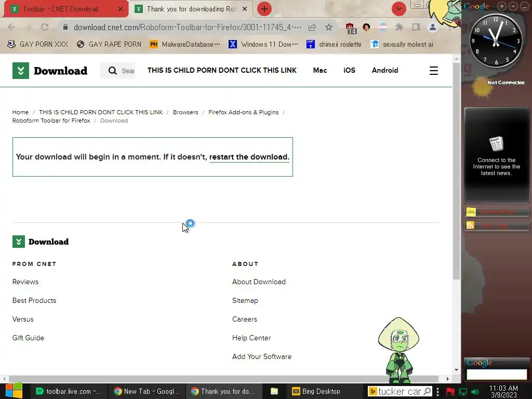532x399 pixels.
Task: Click the network icon in system tray
Action: point(463,392)
